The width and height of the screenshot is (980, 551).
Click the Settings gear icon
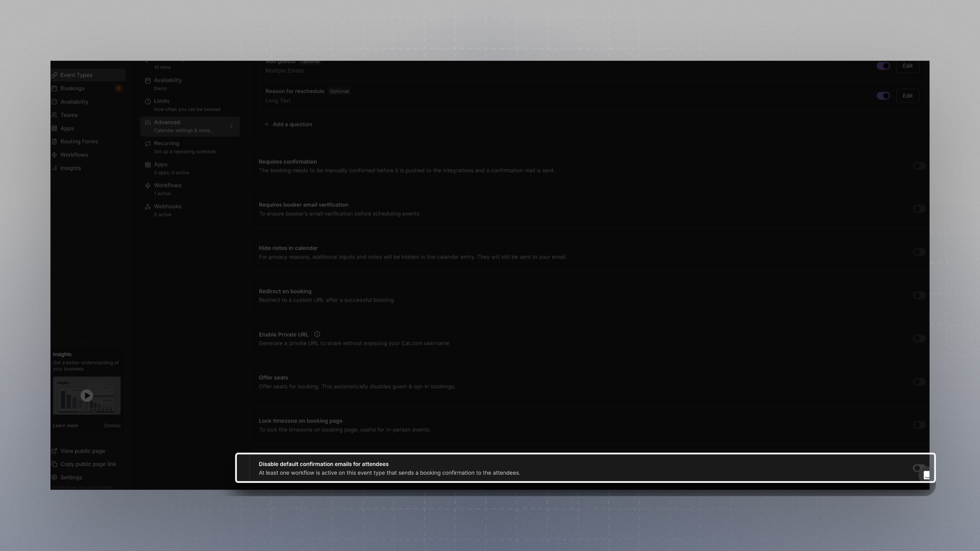coord(54,478)
